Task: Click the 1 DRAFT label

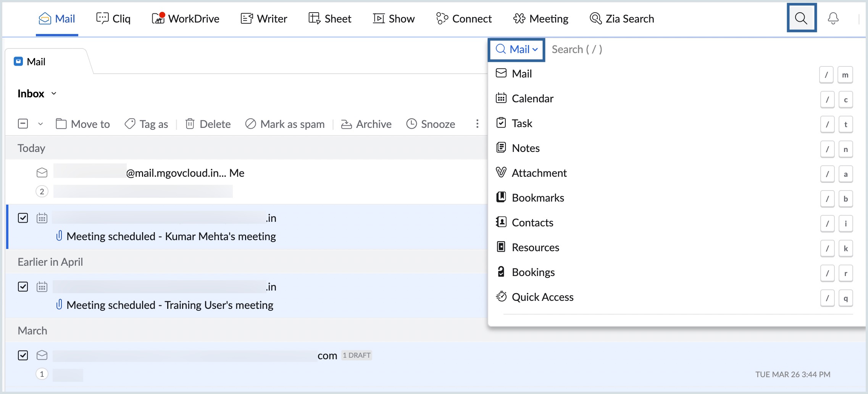Action: click(x=357, y=355)
